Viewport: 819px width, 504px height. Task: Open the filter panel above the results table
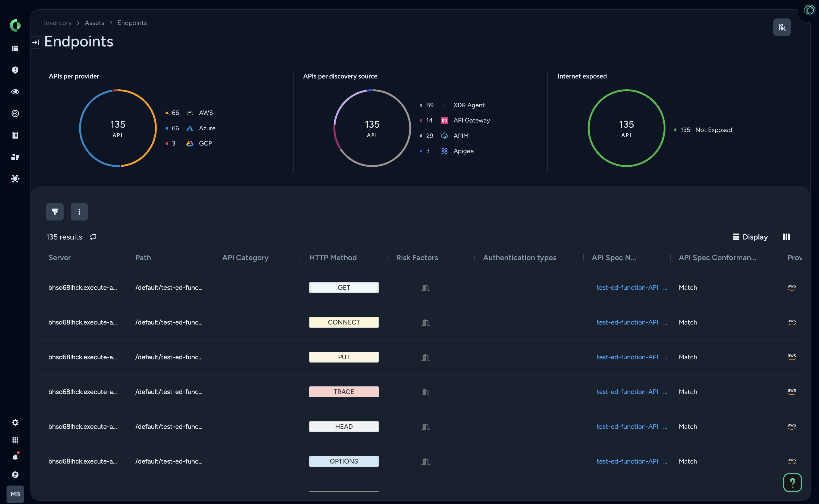click(x=55, y=212)
